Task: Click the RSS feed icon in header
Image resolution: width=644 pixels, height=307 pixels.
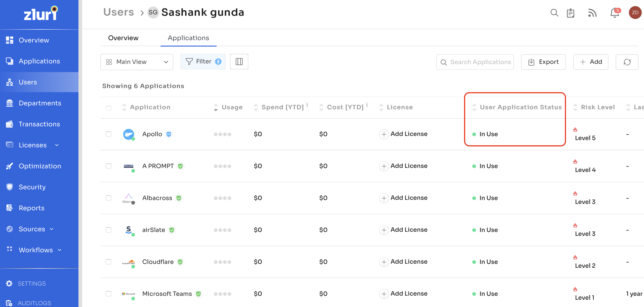Action: pyautogui.click(x=592, y=13)
